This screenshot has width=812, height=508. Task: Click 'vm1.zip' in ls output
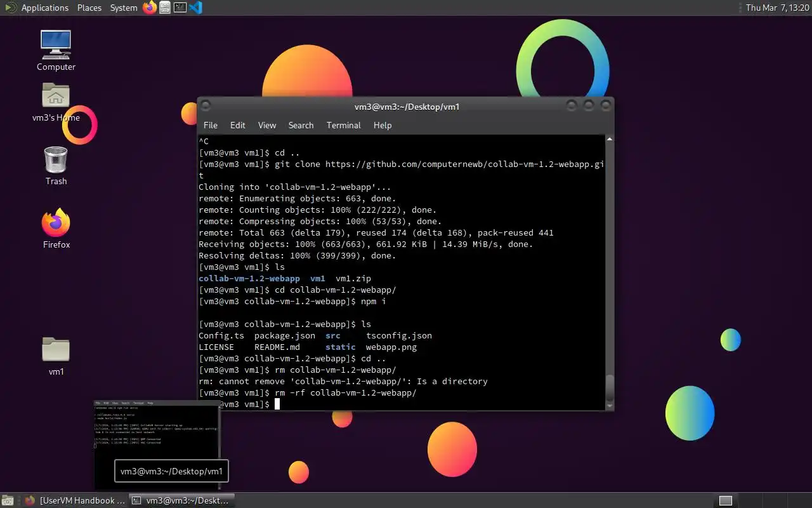tap(353, 278)
